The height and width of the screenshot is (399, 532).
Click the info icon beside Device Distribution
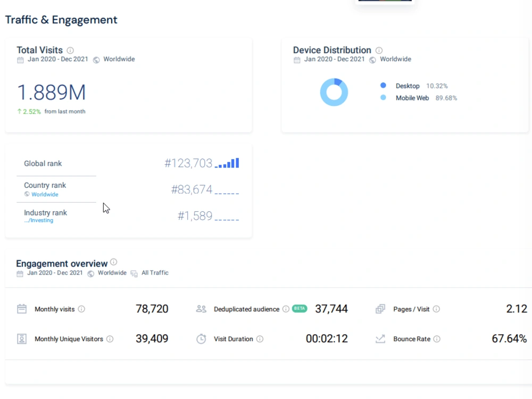point(379,51)
